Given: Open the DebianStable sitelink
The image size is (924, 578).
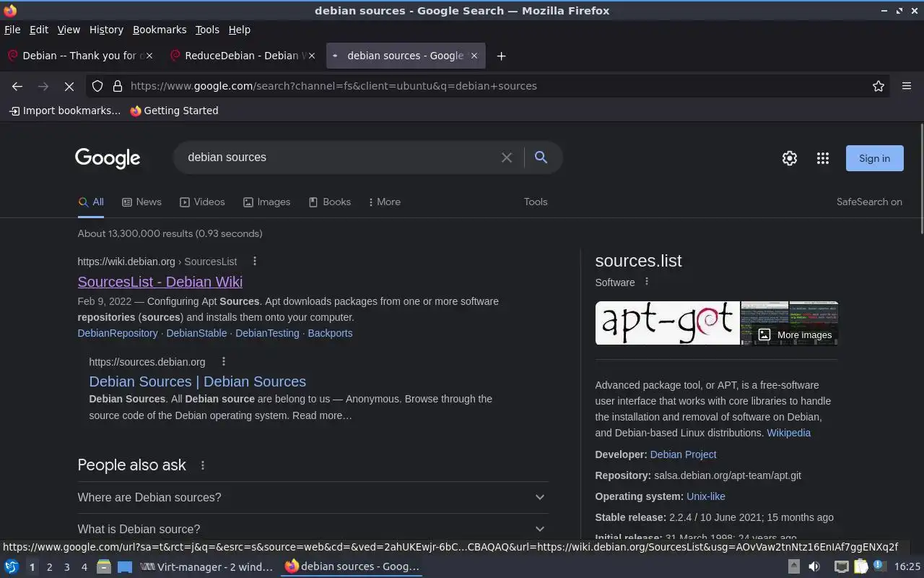Looking at the screenshot, I should point(196,333).
